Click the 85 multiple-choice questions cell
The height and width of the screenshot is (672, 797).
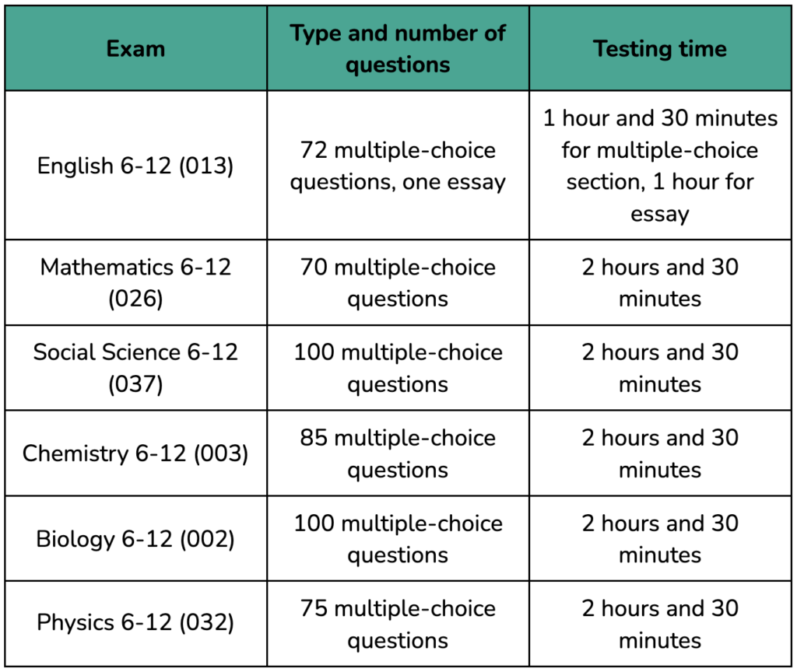(x=398, y=453)
